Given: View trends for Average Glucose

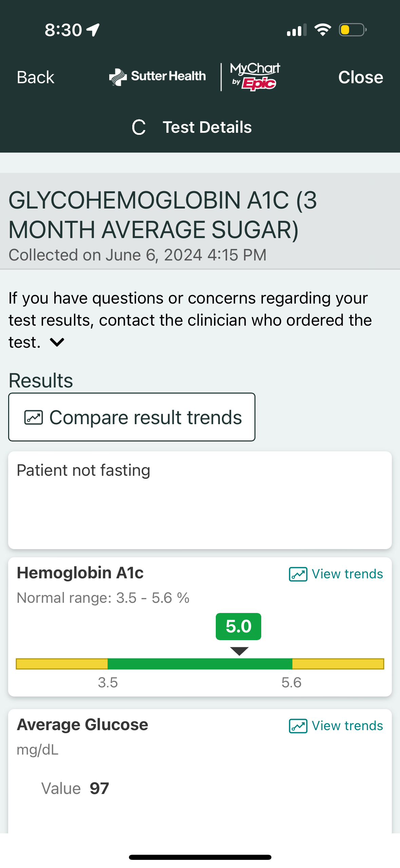Looking at the screenshot, I should coord(347,726).
